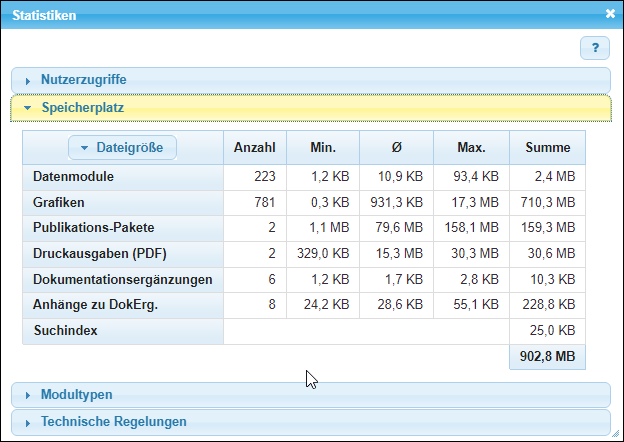624x442 pixels.
Task: Close the Statistiken dialog
Action: pyautogui.click(x=610, y=14)
